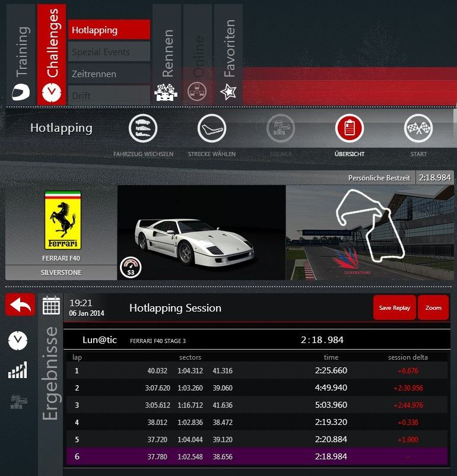Click session delta +6.676

click(408, 371)
